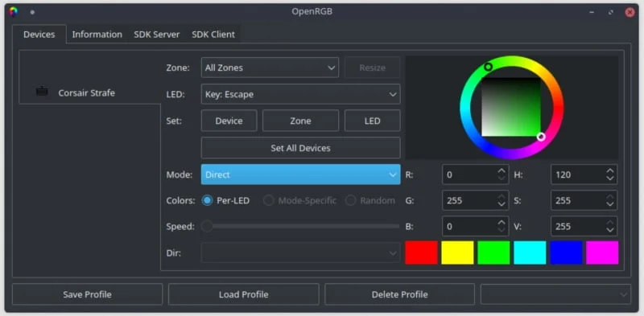
Task: Click the Resize button
Action: click(x=373, y=68)
